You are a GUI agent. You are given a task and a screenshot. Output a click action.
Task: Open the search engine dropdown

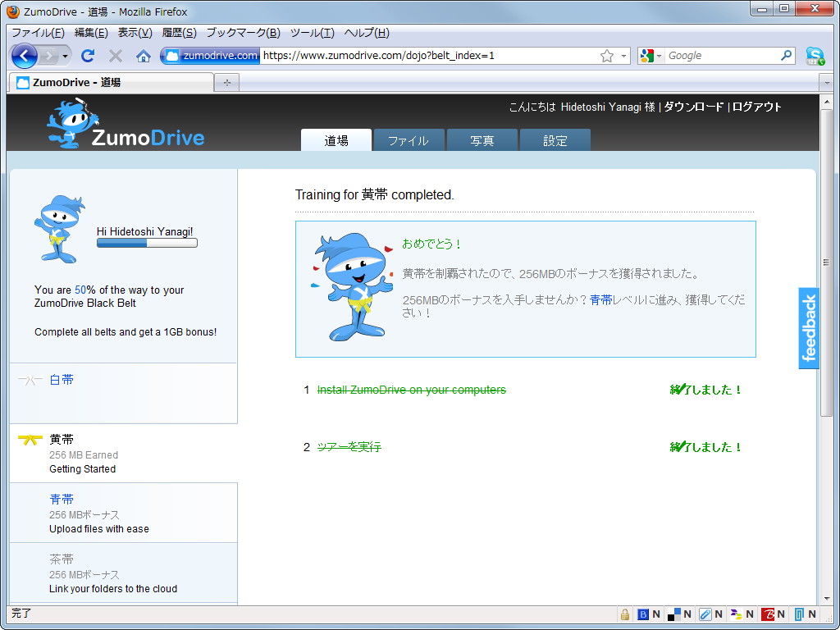(659, 55)
